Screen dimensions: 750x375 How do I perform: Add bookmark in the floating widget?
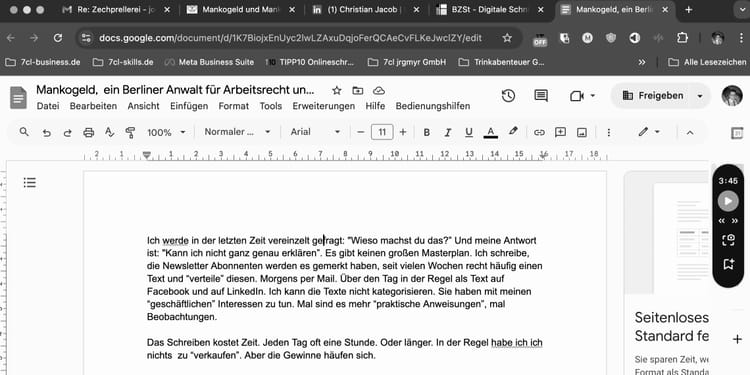tap(728, 264)
